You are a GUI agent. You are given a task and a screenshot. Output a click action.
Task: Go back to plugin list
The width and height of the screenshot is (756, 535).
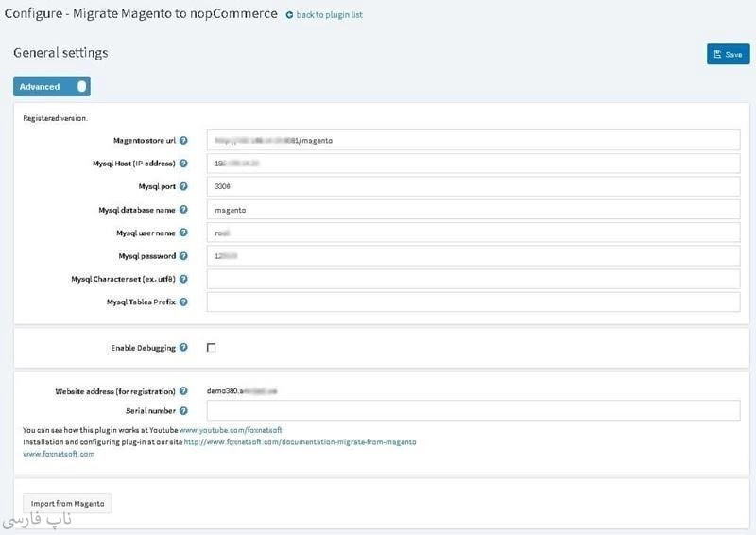(x=324, y=15)
